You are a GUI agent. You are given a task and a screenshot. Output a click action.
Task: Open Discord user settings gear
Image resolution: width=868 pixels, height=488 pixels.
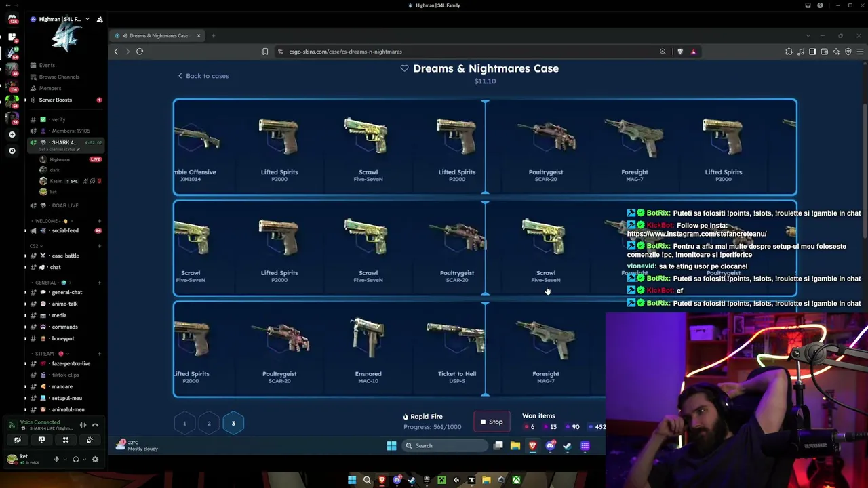[95, 459]
